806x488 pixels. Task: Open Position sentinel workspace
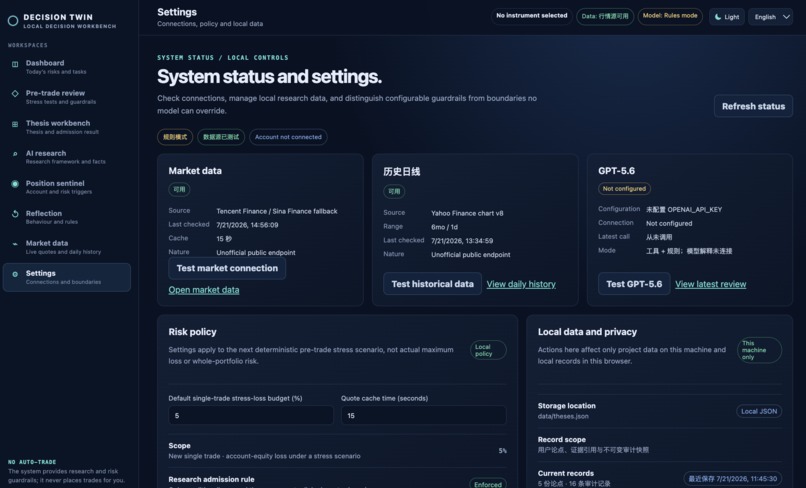point(67,187)
